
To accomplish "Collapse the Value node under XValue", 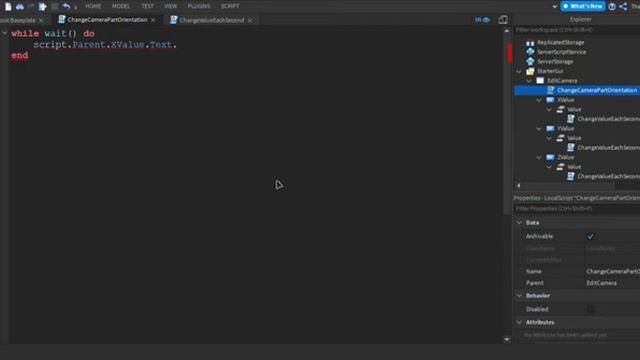I will point(549,109).
